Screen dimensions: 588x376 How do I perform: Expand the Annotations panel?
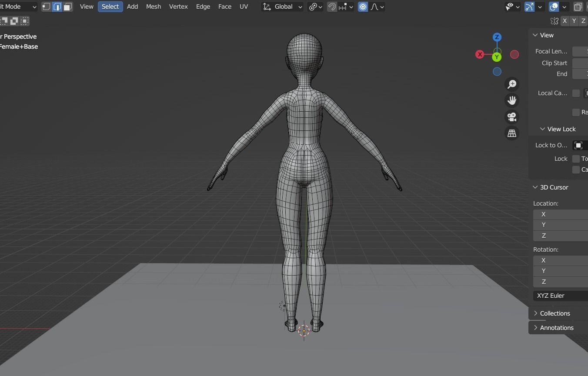(535, 328)
